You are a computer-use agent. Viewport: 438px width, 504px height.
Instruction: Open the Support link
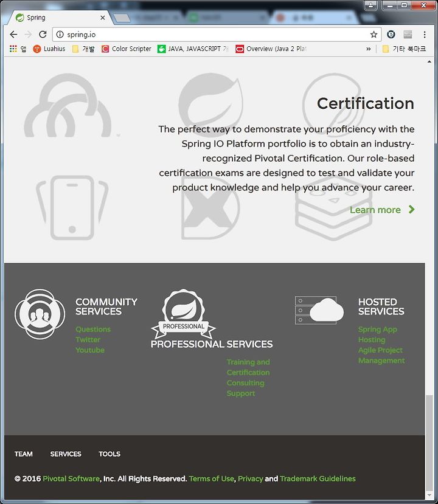tap(240, 393)
